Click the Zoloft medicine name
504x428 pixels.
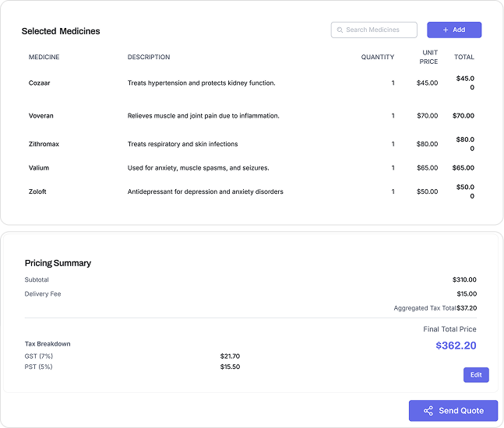click(37, 191)
